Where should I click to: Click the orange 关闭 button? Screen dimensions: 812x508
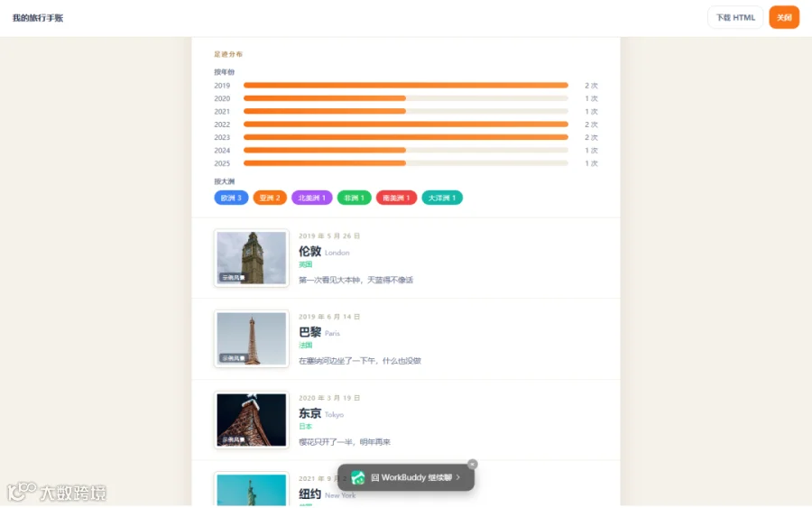pyautogui.click(x=784, y=18)
